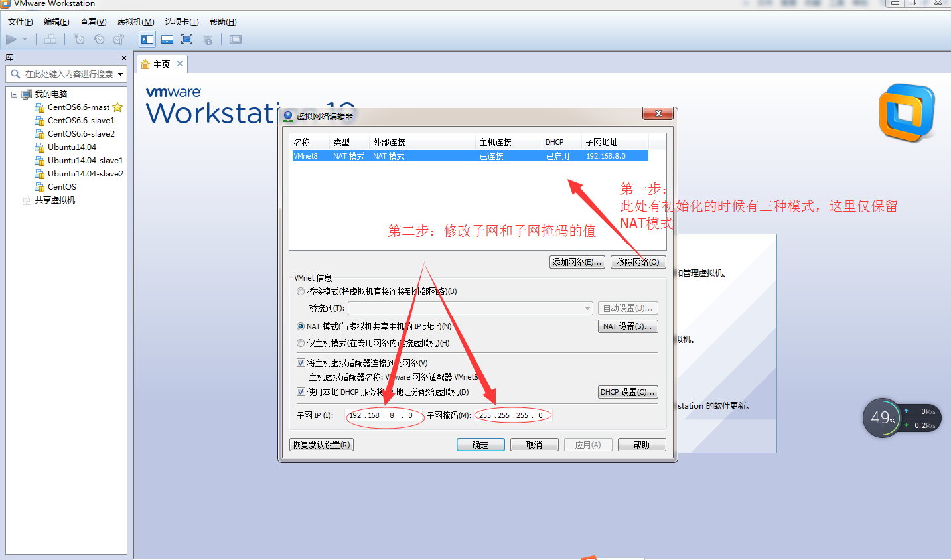Open the 选项卡(T) menu

[182, 22]
